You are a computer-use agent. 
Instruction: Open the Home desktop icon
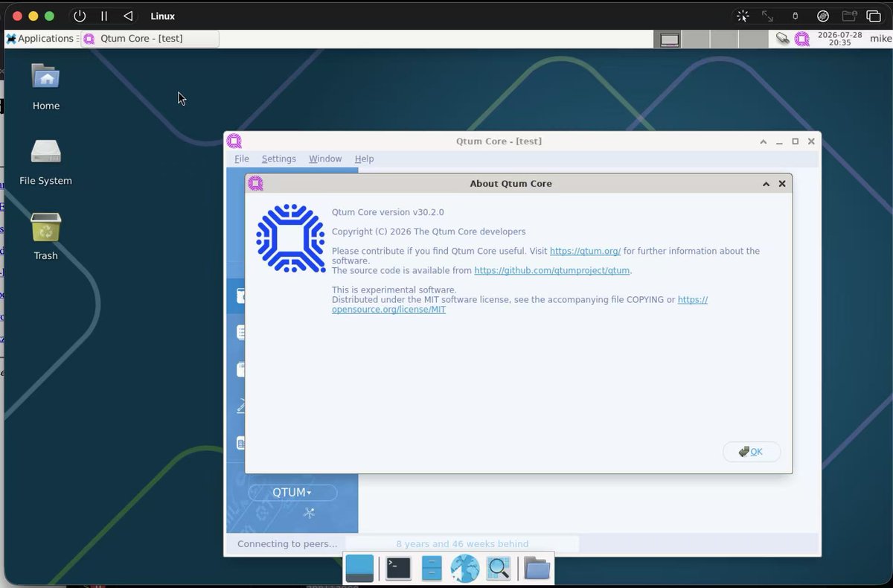[45, 86]
